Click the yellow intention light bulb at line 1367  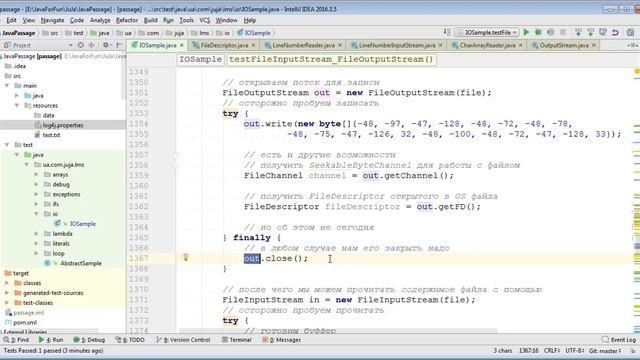click(186, 257)
